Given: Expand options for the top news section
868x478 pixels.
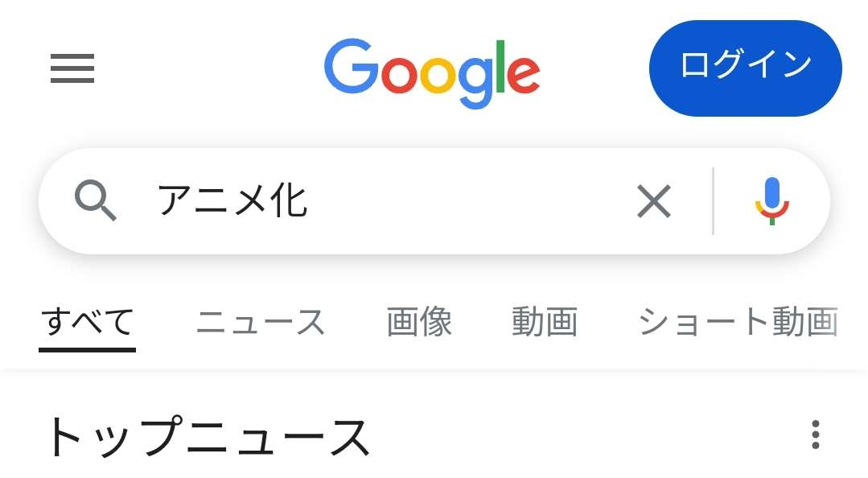Looking at the screenshot, I should (815, 435).
